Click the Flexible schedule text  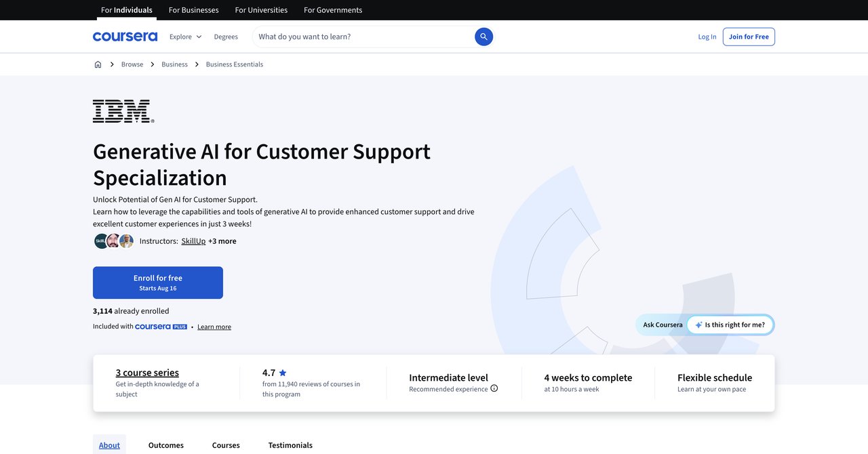click(x=715, y=378)
